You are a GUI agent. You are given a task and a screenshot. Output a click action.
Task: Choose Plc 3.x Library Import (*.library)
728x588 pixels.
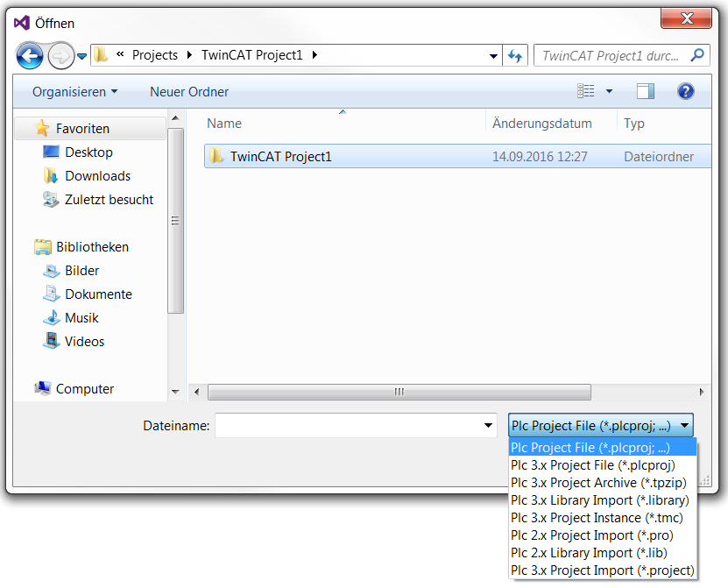pos(603,500)
